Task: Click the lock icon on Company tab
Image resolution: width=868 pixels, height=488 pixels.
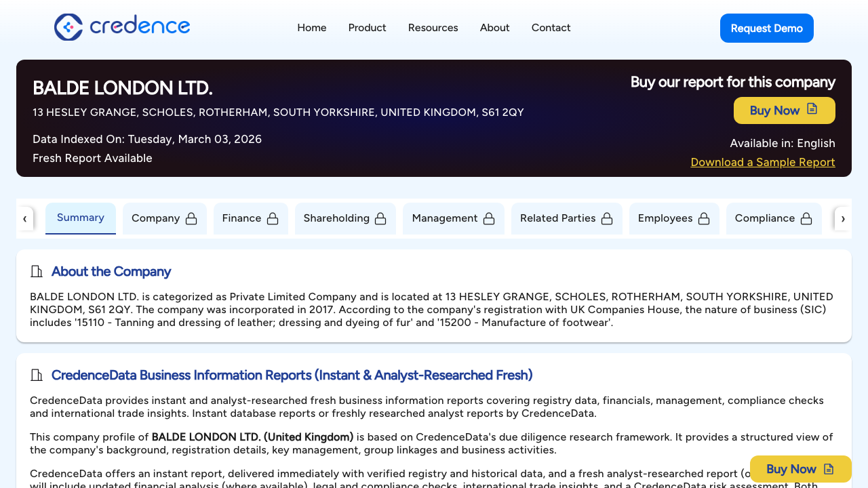Action: tap(191, 218)
